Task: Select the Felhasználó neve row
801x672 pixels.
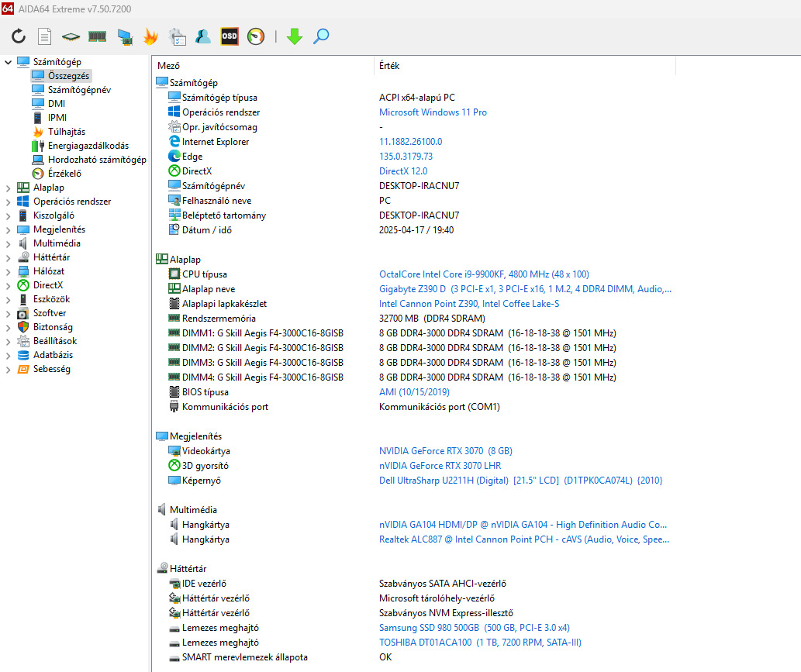Action: coord(279,201)
